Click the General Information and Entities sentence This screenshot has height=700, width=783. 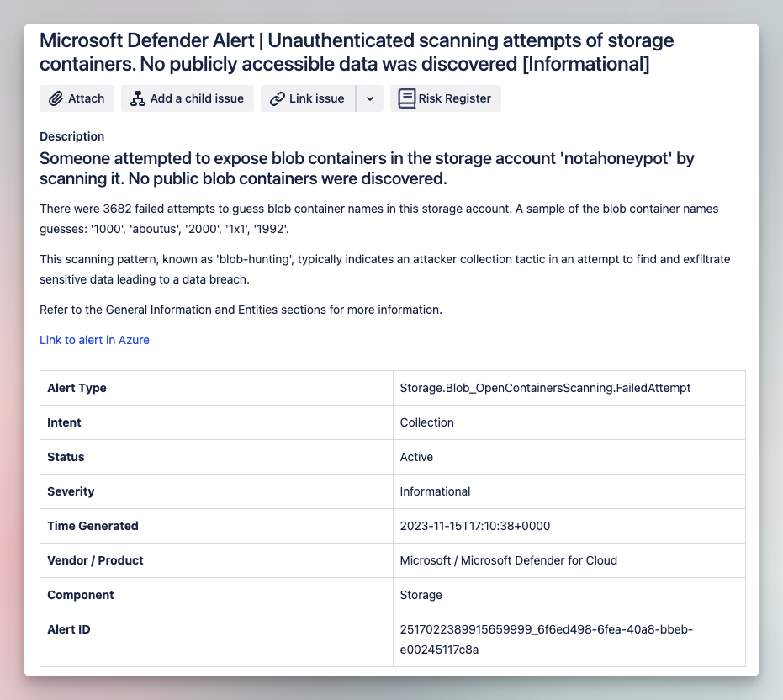pyautogui.click(x=241, y=310)
